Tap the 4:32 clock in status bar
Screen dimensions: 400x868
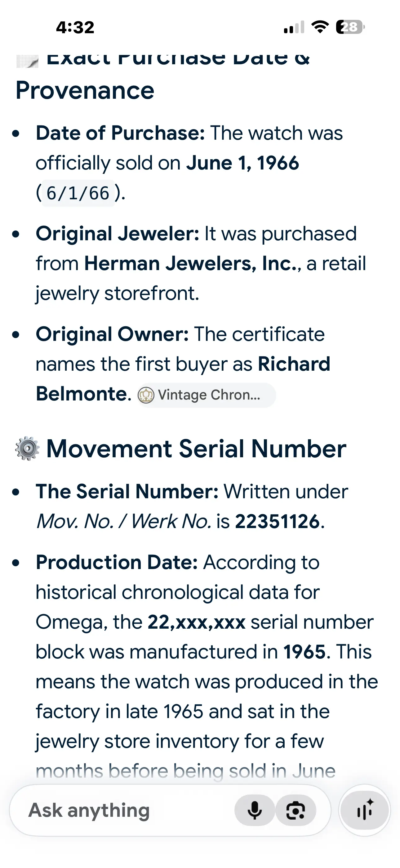(75, 27)
